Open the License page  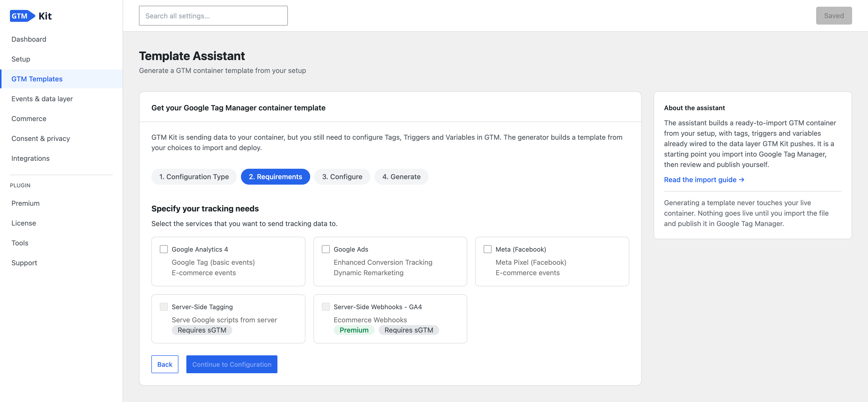[x=24, y=223]
